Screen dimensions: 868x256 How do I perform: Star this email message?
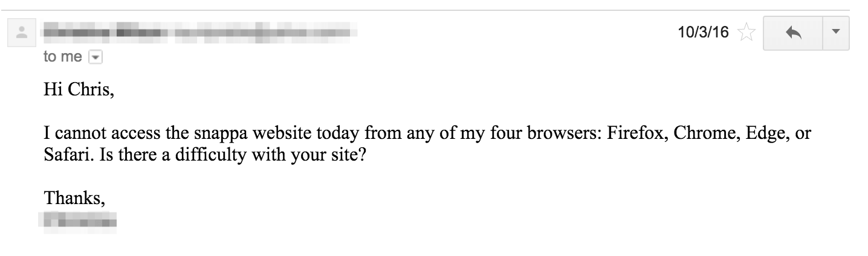(748, 33)
